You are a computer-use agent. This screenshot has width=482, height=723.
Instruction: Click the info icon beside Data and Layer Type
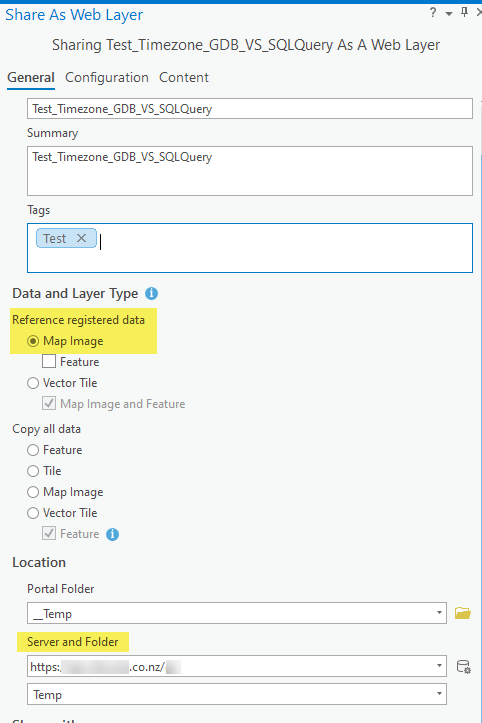click(151, 293)
